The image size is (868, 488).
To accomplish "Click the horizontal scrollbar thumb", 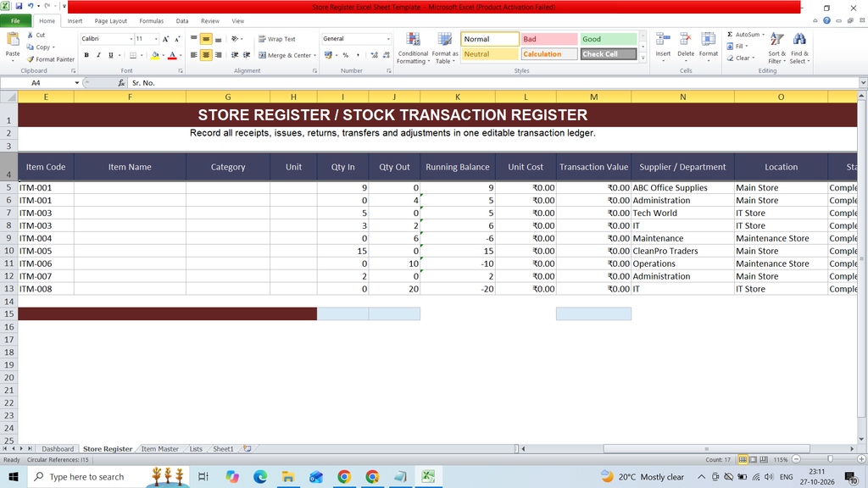I will [x=706, y=449].
